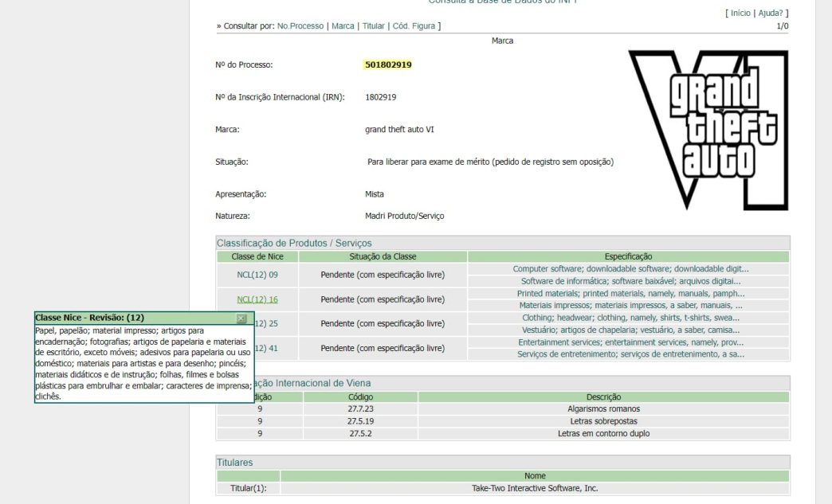Click class 09 status 'Pendente (com especificação livre)'
This screenshot has width=832, height=504.
(383, 275)
